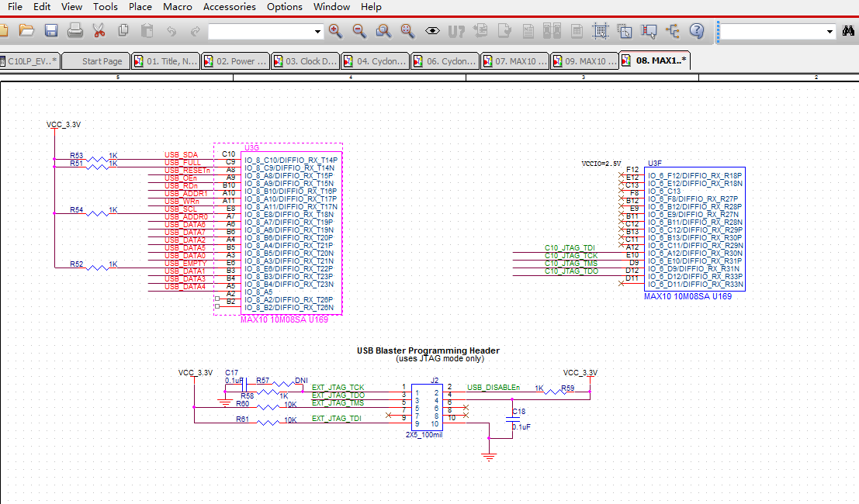Switch to the 07. MAX10 tab
Image resolution: width=859 pixels, height=504 pixels.
(x=515, y=60)
